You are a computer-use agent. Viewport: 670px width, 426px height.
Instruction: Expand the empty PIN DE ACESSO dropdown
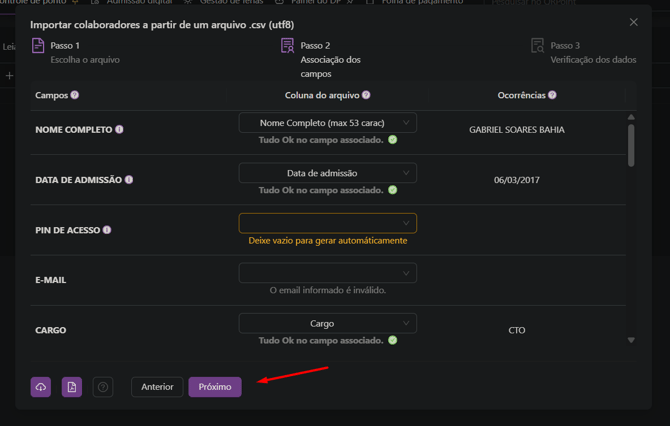[328, 223]
